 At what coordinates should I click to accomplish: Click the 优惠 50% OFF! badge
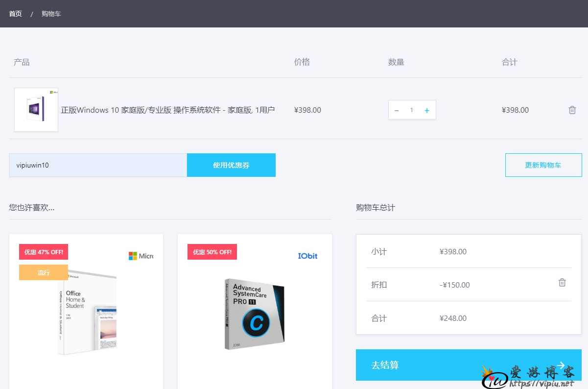pos(212,252)
